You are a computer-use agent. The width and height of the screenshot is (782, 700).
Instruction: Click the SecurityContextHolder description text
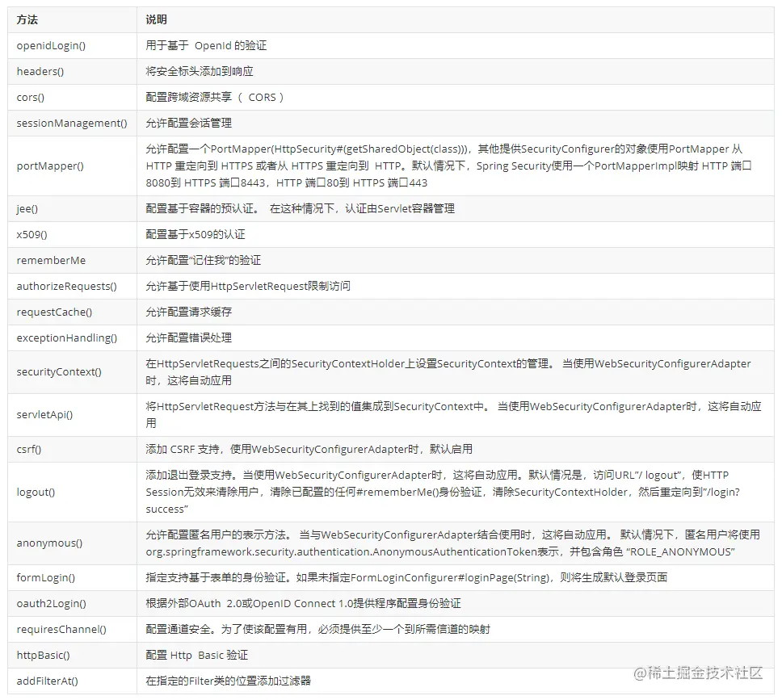(x=448, y=372)
